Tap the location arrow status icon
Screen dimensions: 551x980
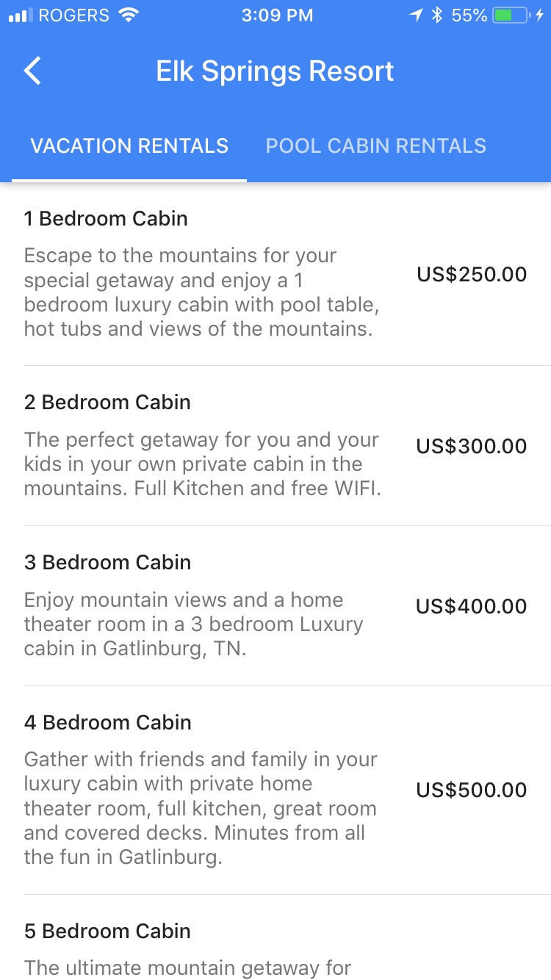click(417, 15)
